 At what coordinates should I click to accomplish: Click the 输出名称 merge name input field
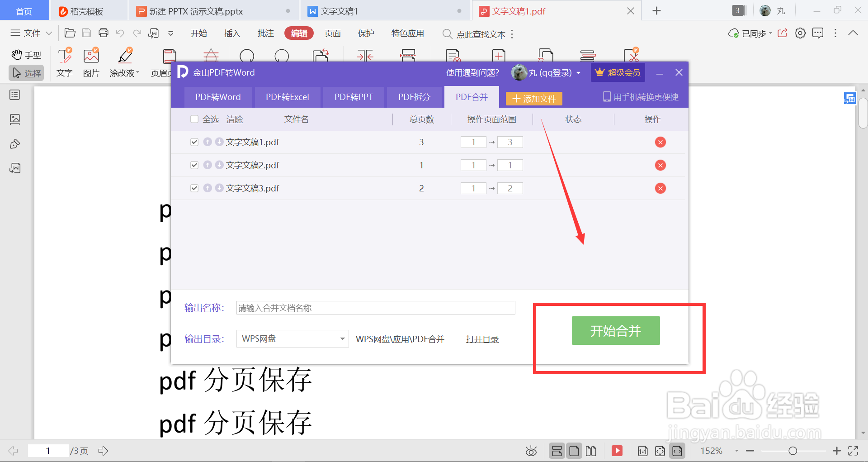[x=375, y=308]
